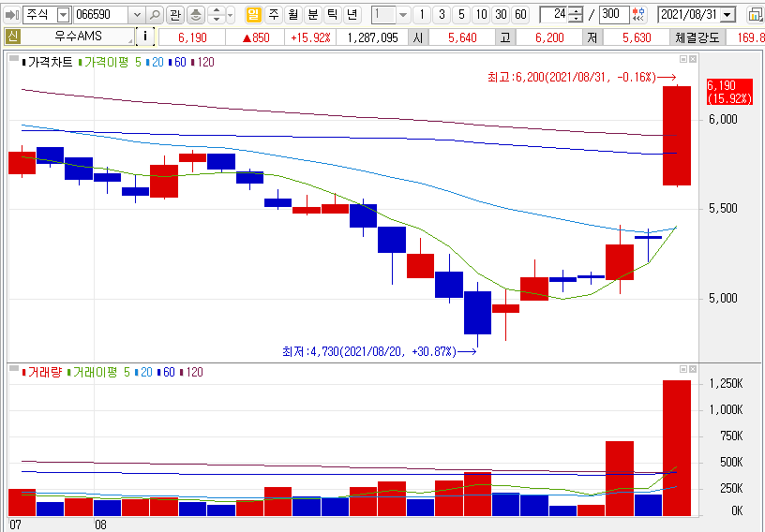Click the stock code field 066590
This screenshot has width=765, height=532.
101,15
